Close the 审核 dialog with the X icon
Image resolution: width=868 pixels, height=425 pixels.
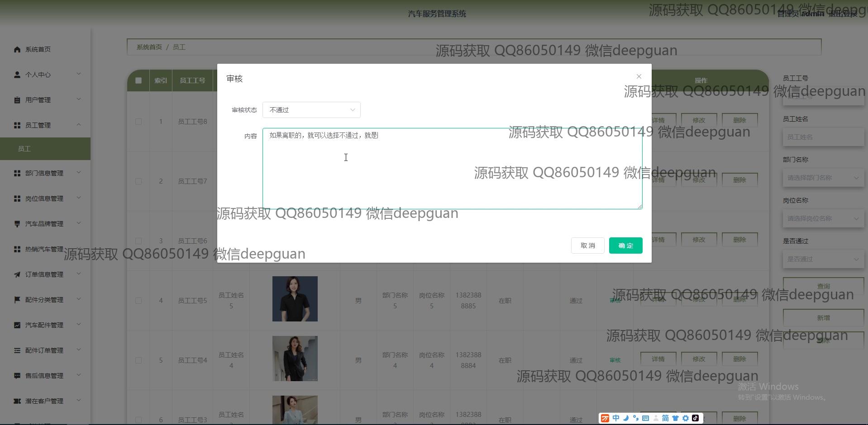639,76
